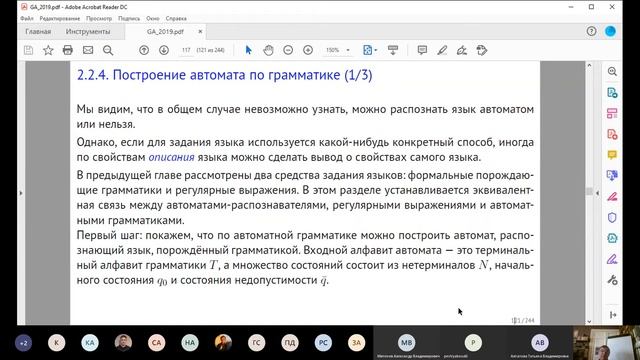640x360 pixels.
Task: Open Create PDF tool in right pane
Action: [612, 134]
